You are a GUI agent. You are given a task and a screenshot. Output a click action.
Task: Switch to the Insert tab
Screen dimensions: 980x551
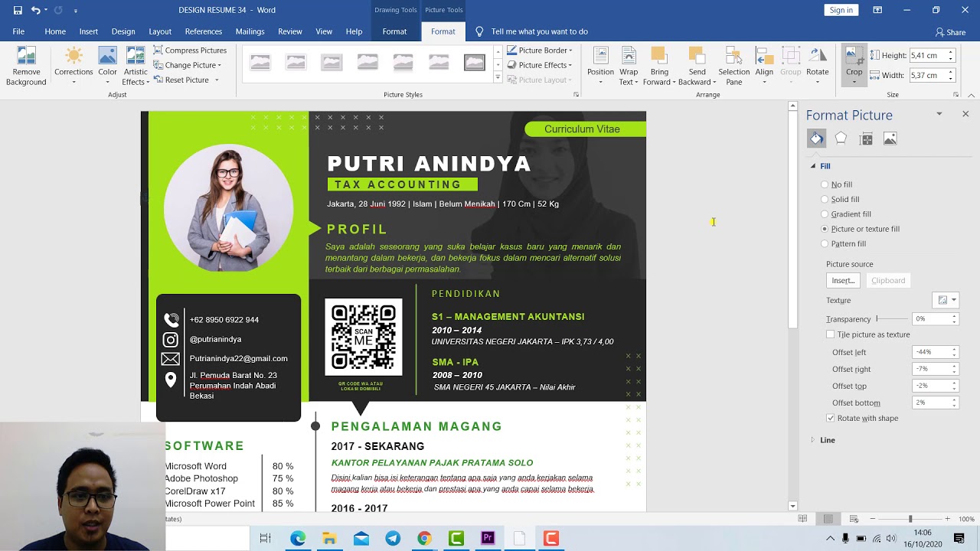click(x=89, y=31)
